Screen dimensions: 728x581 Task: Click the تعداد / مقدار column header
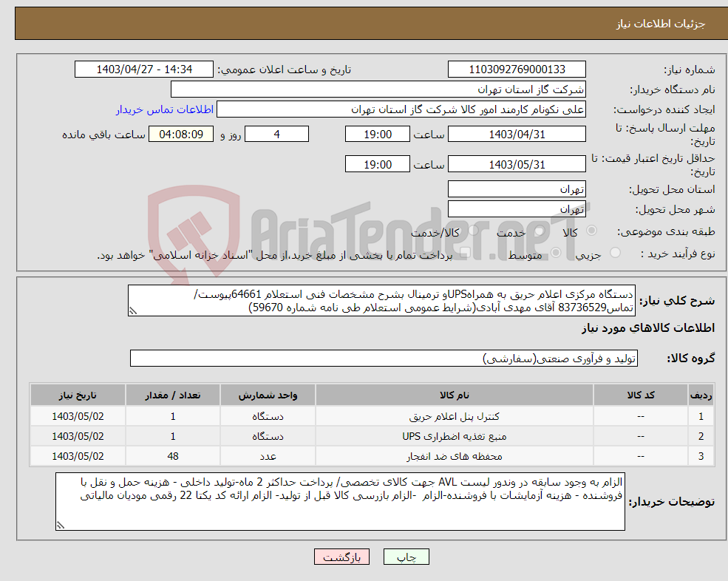(173, 395)
